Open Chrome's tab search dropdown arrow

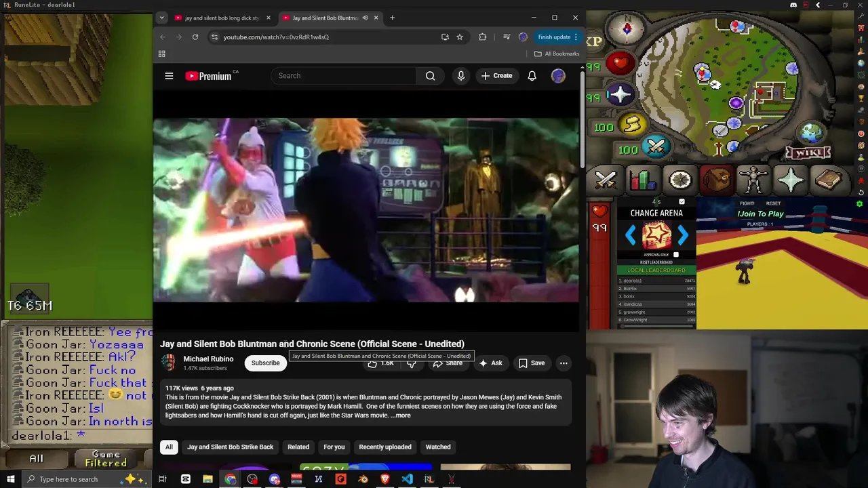coord(161,18)
